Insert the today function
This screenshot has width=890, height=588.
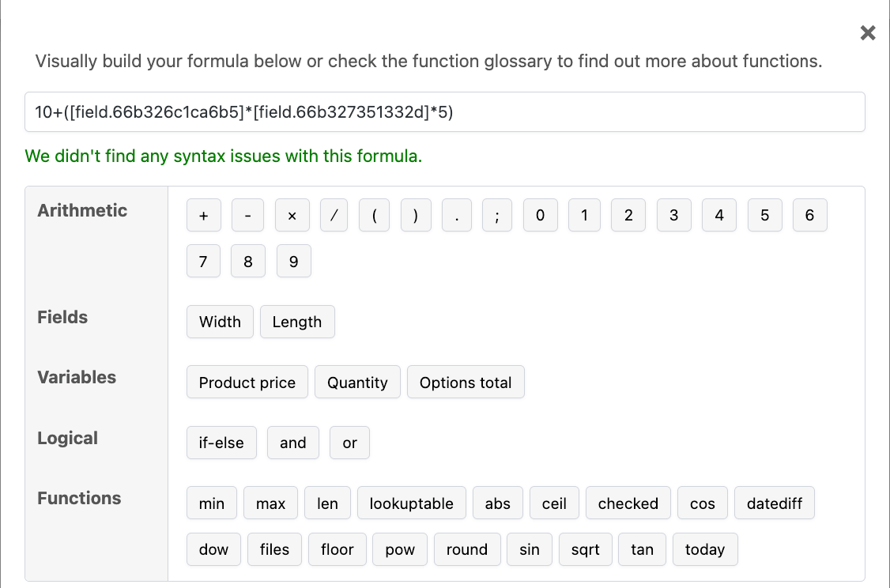tap(706, 548)
